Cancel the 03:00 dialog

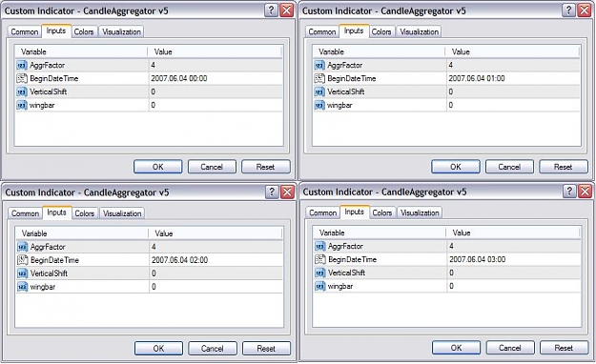pos(510,348)
